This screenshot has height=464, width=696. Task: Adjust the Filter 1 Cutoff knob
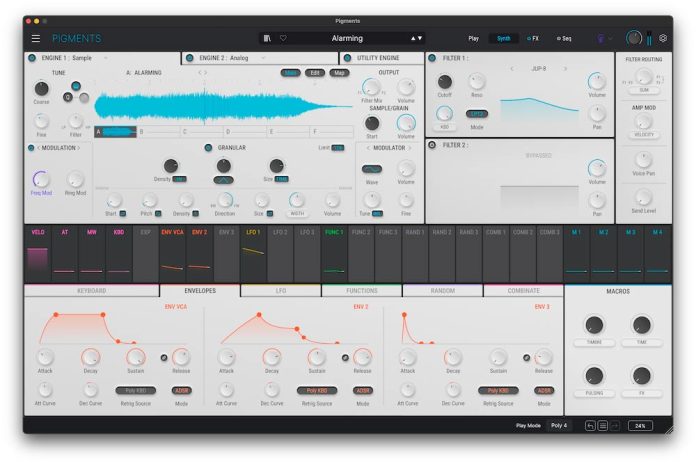pos(446,82)
